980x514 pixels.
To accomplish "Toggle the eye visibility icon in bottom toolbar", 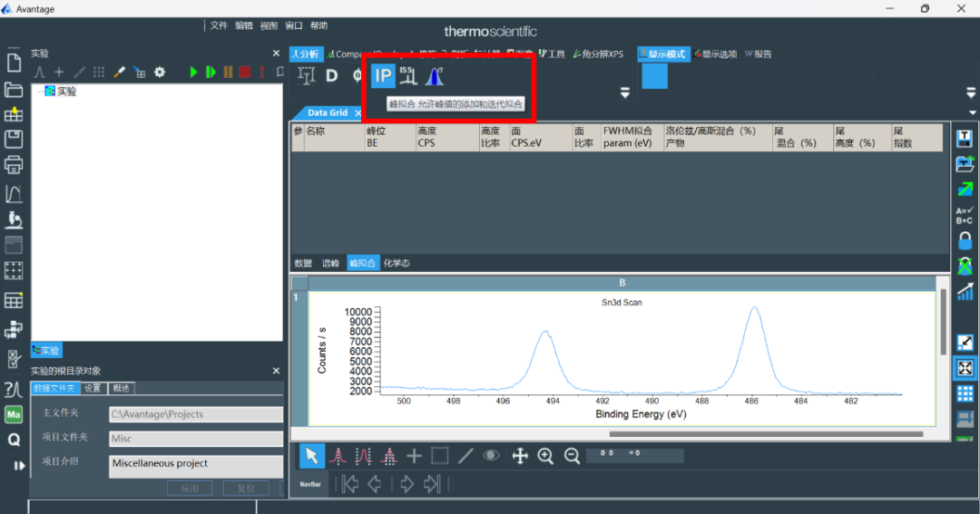I will point(491,456).
